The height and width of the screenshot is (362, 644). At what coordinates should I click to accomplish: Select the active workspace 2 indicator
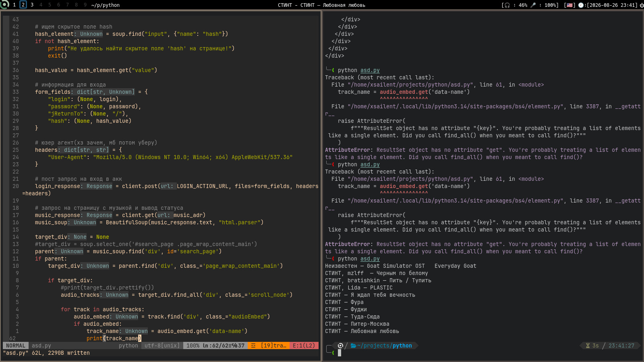[x=23, y=5]
